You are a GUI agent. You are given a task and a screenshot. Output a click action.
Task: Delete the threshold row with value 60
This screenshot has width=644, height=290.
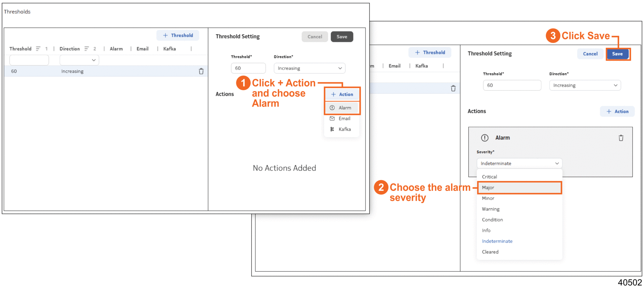[x=201, y=72]
